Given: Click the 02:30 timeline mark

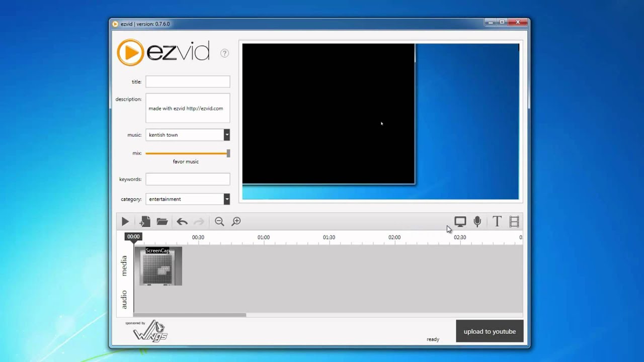Looking at the screenshot, I should tap(460, 237).
